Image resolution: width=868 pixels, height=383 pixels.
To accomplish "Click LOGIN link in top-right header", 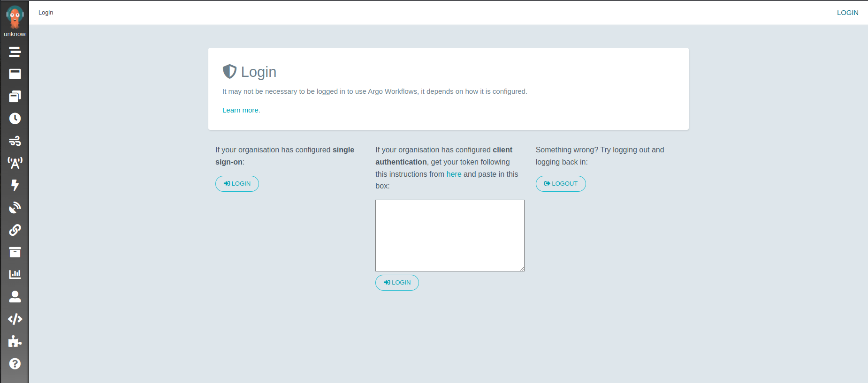I will 847,13.
